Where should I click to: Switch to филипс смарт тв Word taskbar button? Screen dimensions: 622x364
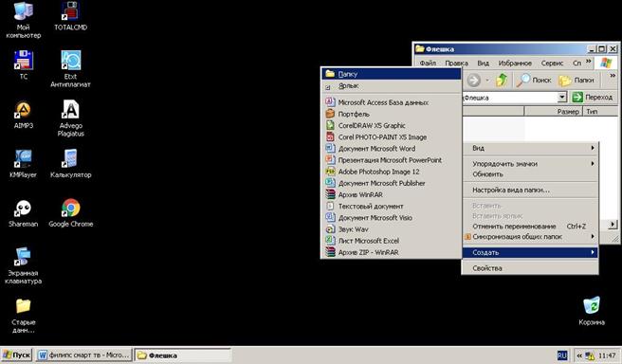[84, 355]
